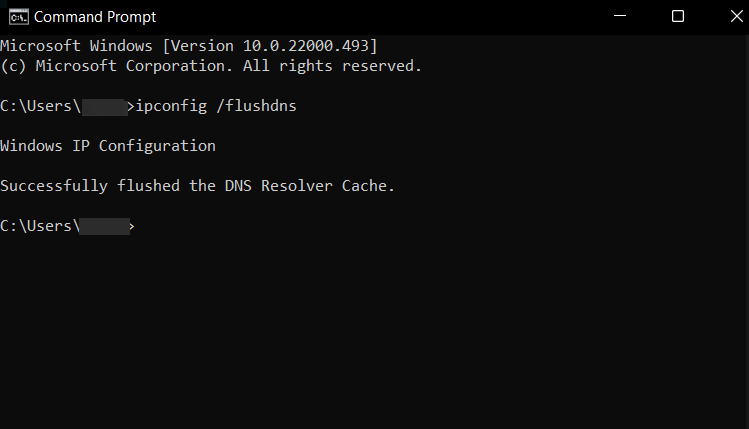
Task: Click the "Windows IP Configuration" output line
Action: coord(108,146)
